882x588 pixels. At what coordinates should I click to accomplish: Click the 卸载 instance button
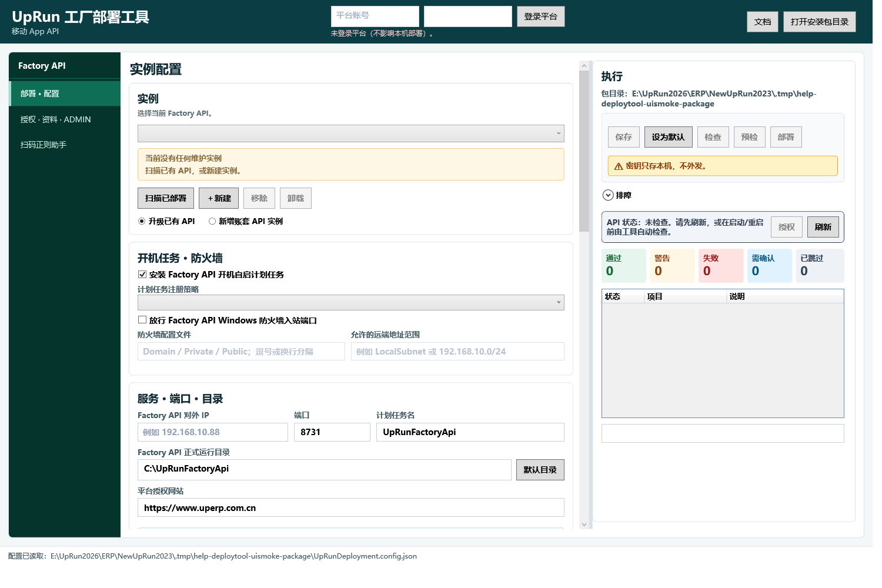tap(296, 198)
